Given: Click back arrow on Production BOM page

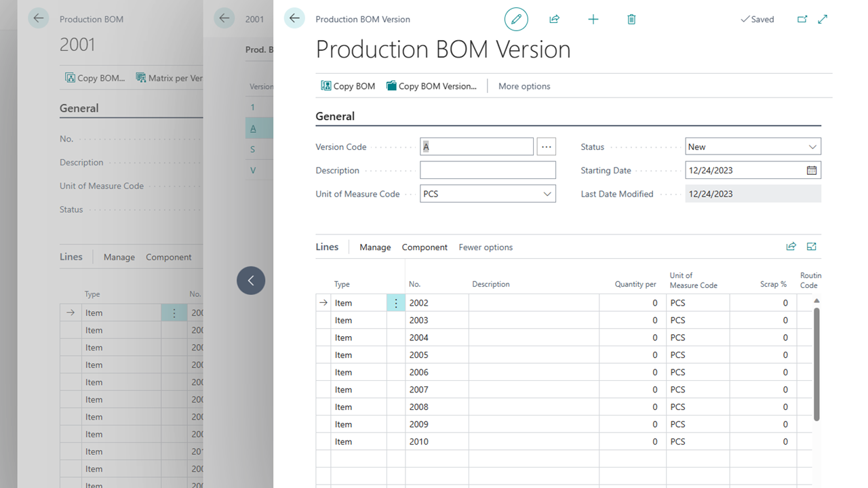Looking at the screenshot, I should (x=39, y=18).
